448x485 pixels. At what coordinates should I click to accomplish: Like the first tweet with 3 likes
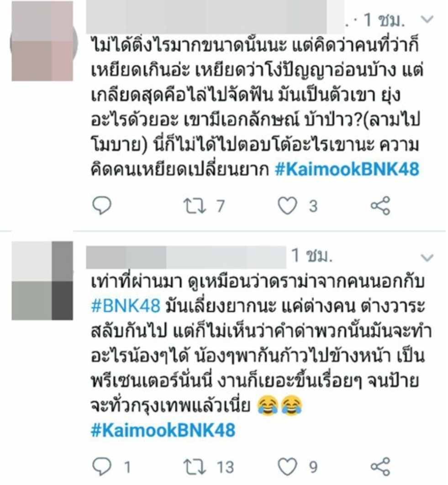pos(287,206)
